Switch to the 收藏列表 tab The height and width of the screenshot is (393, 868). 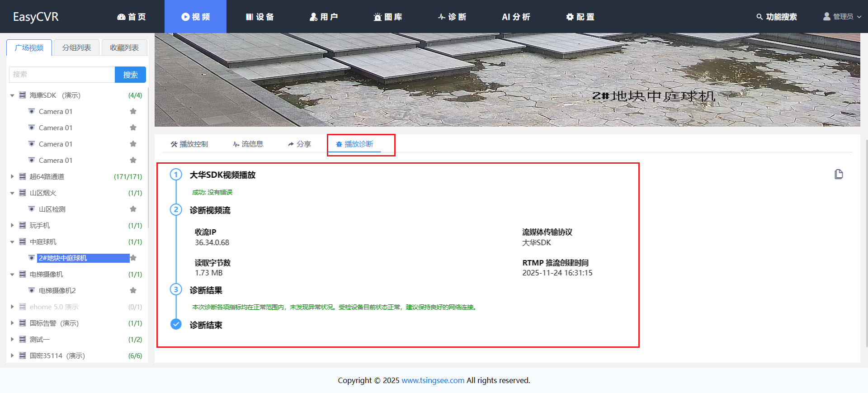(124, 47)
